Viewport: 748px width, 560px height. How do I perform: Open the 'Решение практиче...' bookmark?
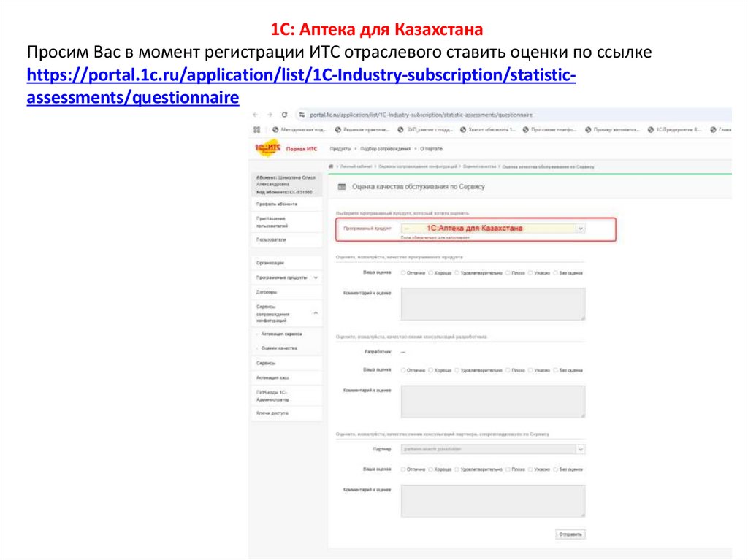362,130
